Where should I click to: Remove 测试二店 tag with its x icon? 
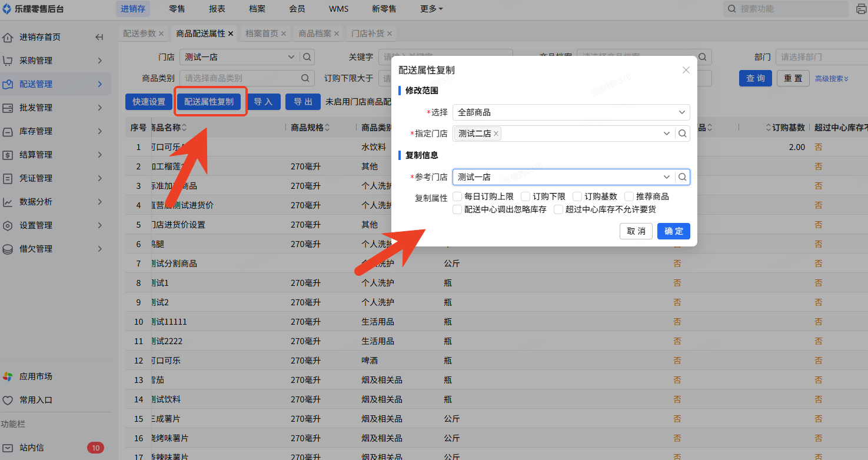coord(496,134)
